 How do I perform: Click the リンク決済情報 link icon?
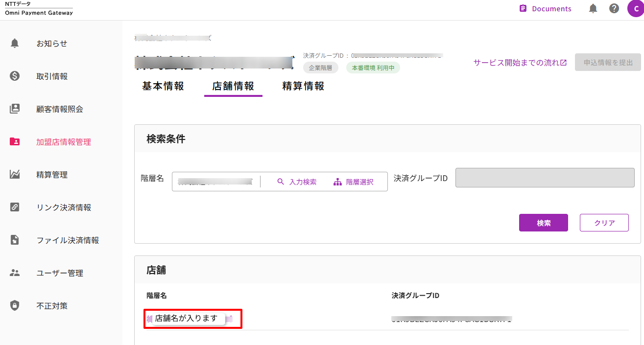pos(15,207)
